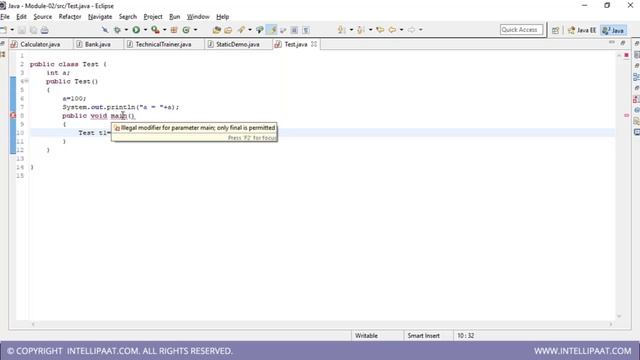Open the Next Annotation dropdown arrow

(351, 30)
